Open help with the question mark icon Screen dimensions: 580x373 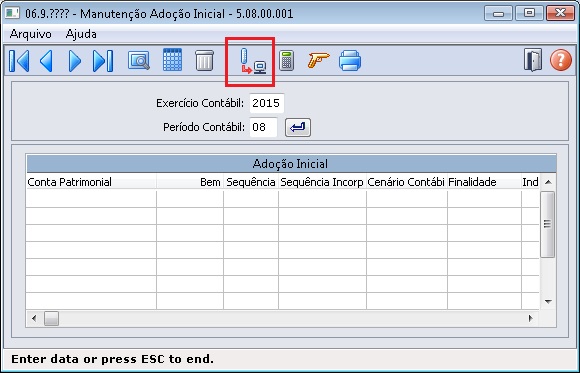point(561,60)
